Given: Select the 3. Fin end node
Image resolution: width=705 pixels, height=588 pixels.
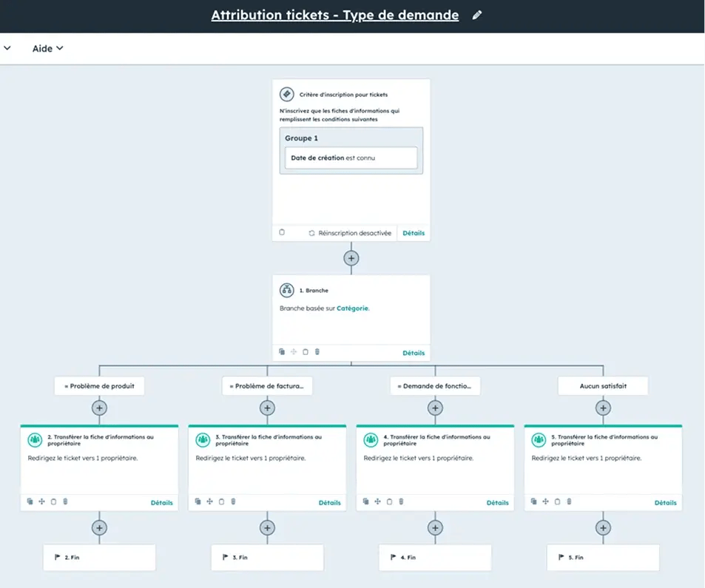Looking at the screenshot, I should point(267,558).
